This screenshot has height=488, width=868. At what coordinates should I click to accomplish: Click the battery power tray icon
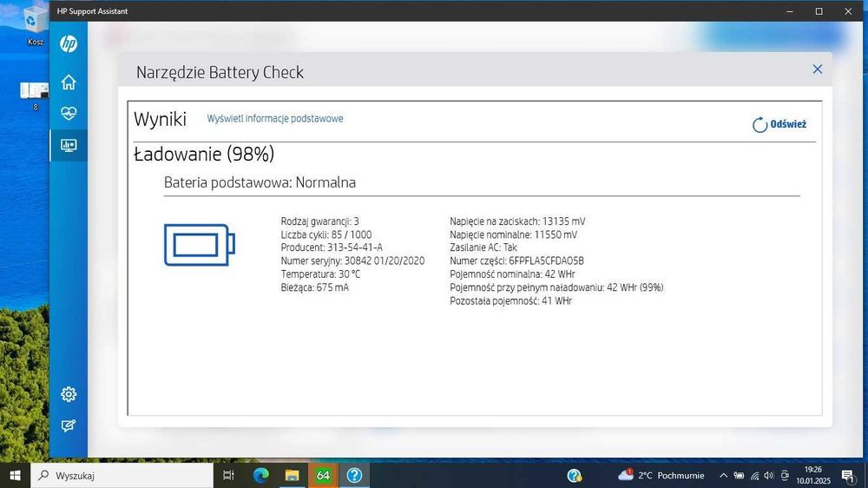point(739,475)
